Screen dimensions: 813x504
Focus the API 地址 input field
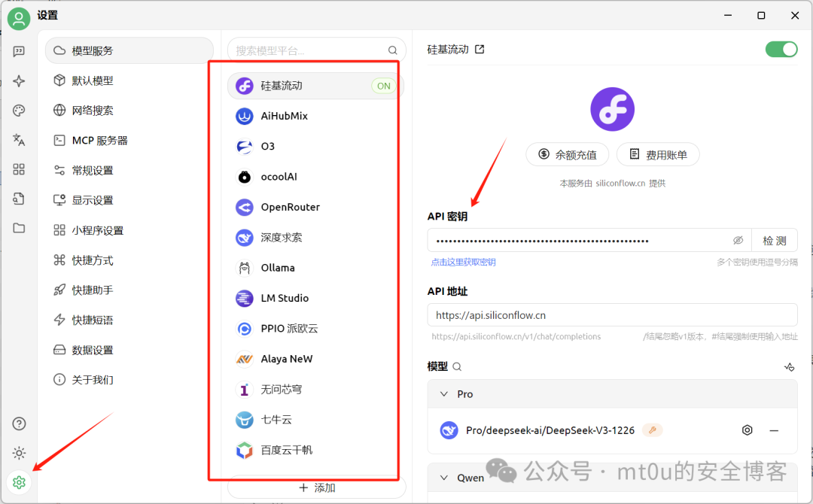coord(612,315)
